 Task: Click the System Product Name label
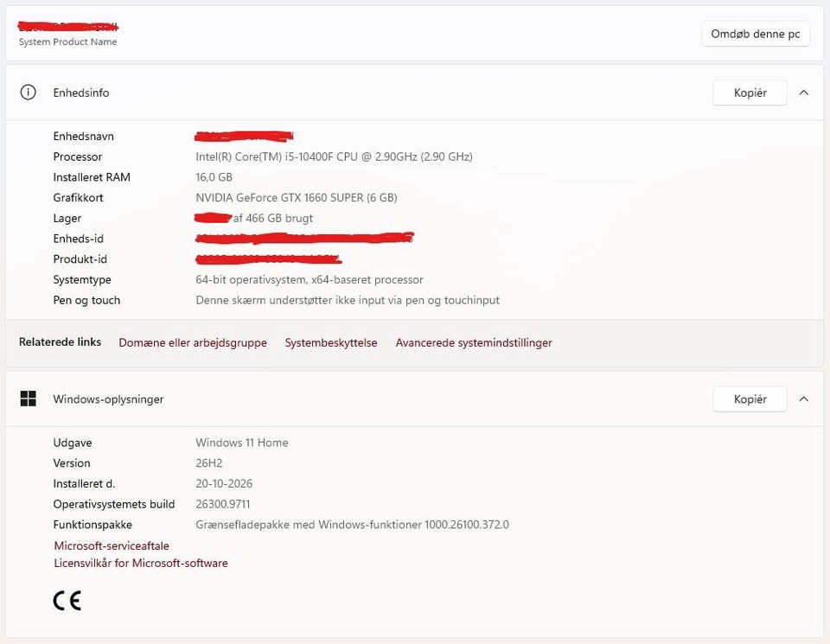tap(67, 41)
